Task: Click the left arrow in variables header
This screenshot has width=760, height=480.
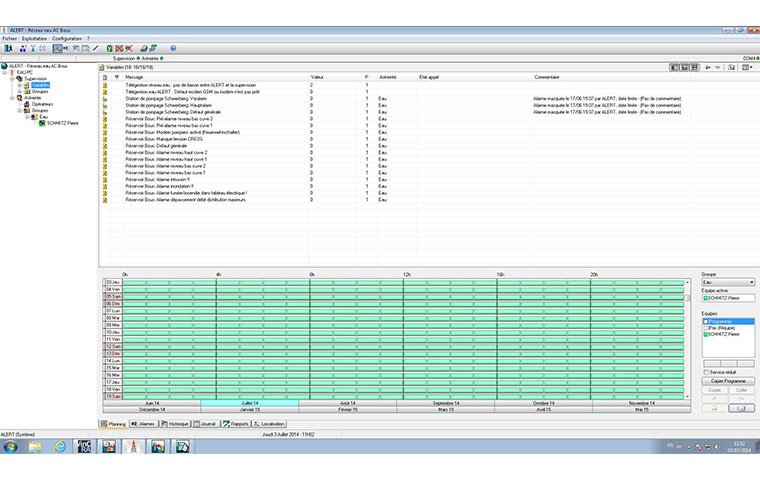Action: tap(708, 67)
